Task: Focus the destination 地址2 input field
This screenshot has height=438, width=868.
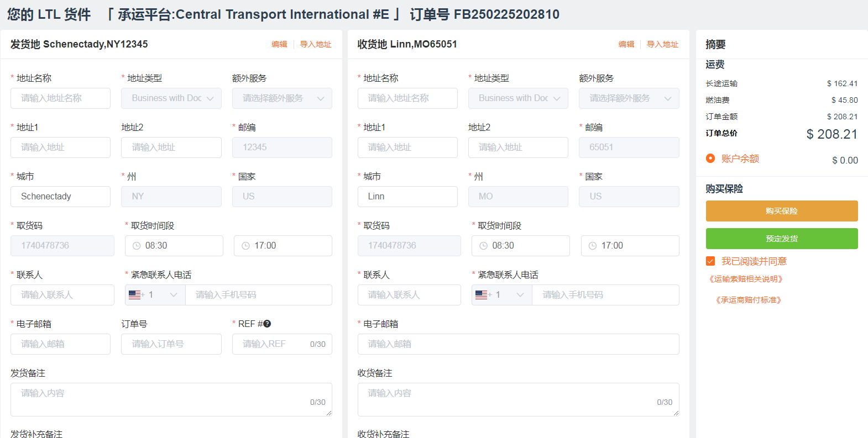Action: (518, 147)
